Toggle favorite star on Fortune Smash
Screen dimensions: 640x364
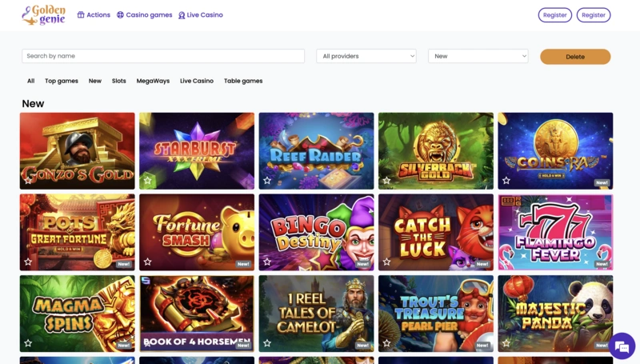coord(147,262)
